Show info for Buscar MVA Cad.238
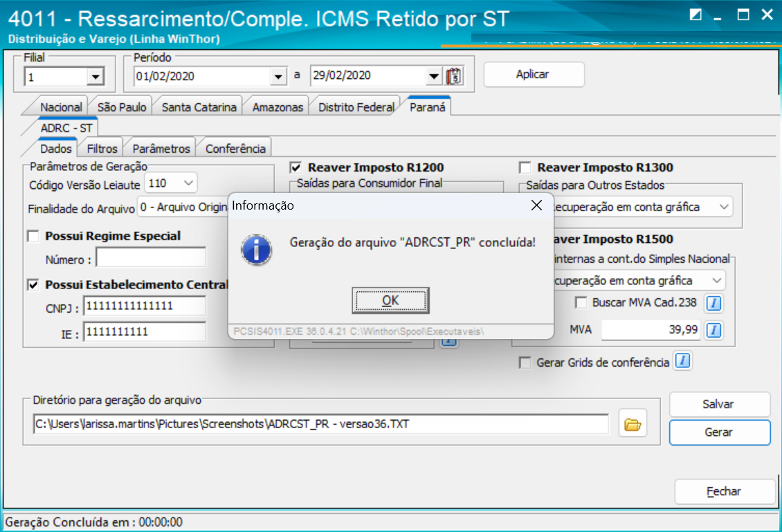Screen dimensions: 782x532 (x=713, y=302)
